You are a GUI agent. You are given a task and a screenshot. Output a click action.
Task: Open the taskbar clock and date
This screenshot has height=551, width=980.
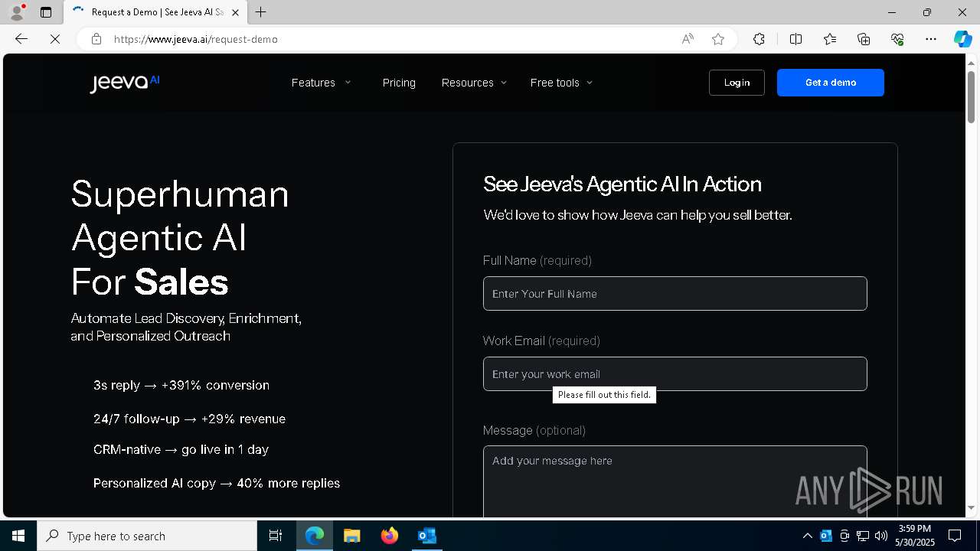(915, 536)
